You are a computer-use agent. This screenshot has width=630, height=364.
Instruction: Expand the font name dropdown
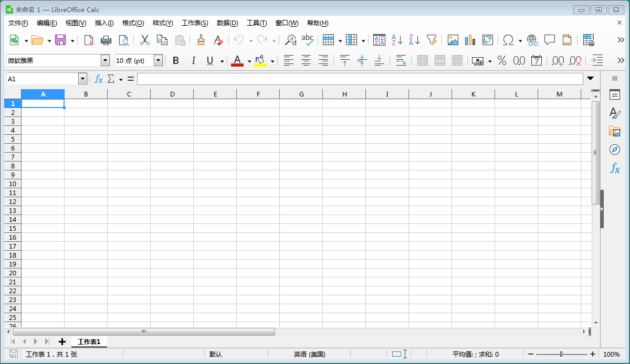(x=105, y=61)
